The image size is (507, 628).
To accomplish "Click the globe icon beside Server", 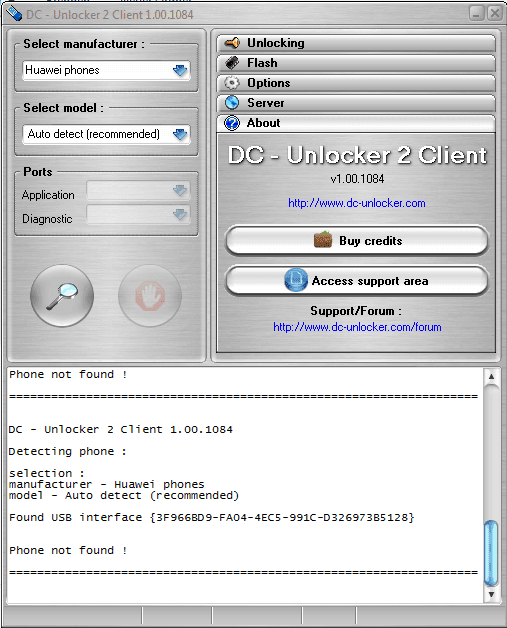I will [x=232, y=103].
